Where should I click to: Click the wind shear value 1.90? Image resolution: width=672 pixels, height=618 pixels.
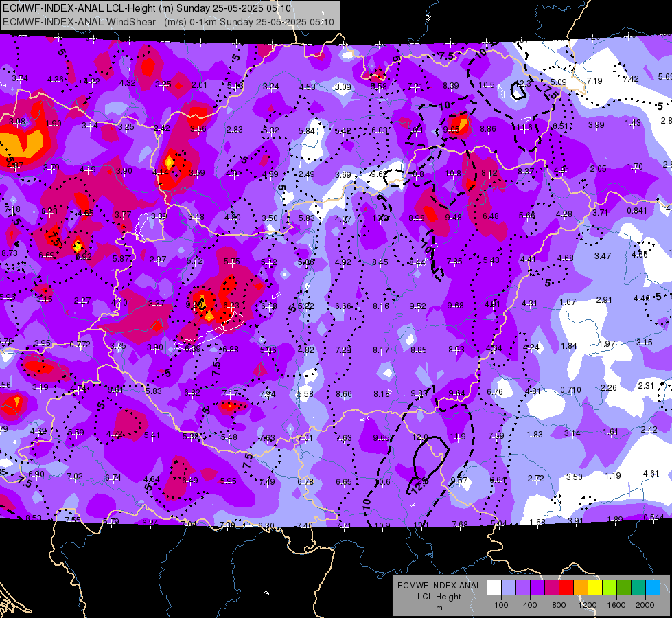53,124
